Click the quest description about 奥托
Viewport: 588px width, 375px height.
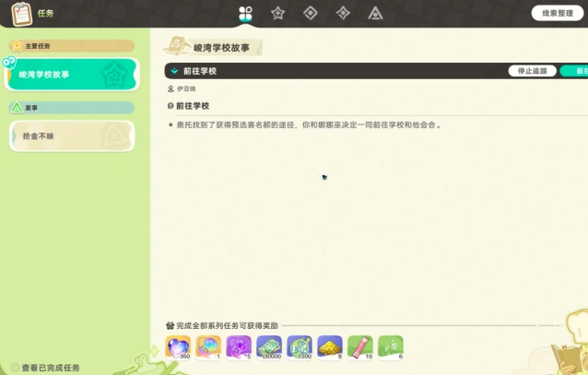[308, 125]
